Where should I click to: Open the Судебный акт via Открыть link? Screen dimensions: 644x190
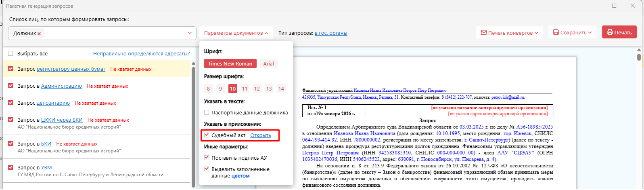tap(261, 135)
